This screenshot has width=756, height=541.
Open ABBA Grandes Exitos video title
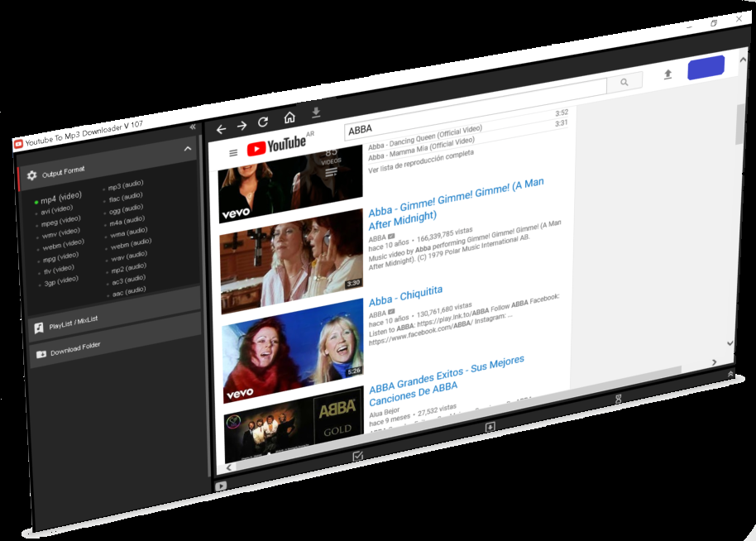pyautogui.click(x=447, y=381)
